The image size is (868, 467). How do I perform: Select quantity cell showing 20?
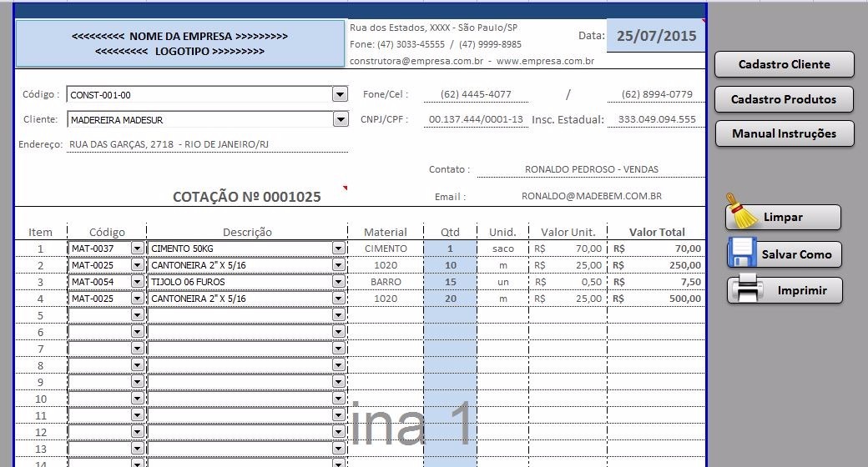[x=450, y=299]
